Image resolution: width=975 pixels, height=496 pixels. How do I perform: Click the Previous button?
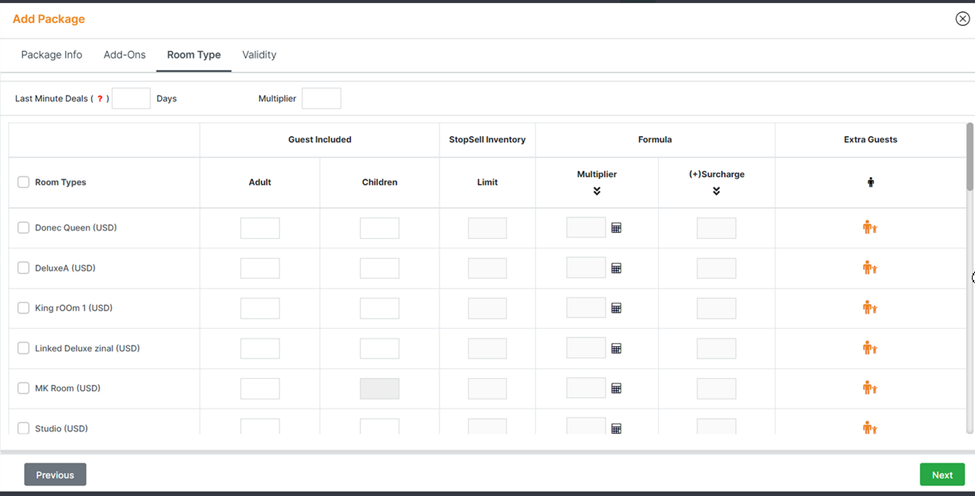[x=55, y=475]
